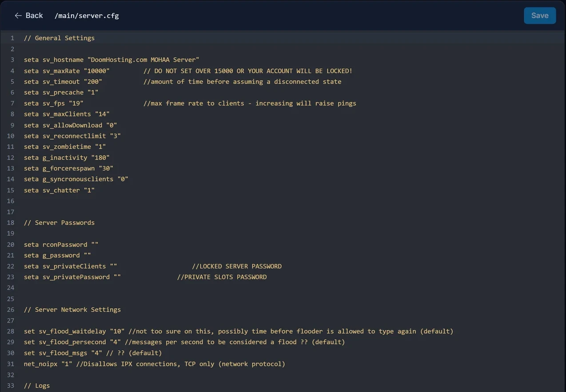Viewport: 566px width, 392px height.
Task: Save the server.cfg file
Action: 540,16
